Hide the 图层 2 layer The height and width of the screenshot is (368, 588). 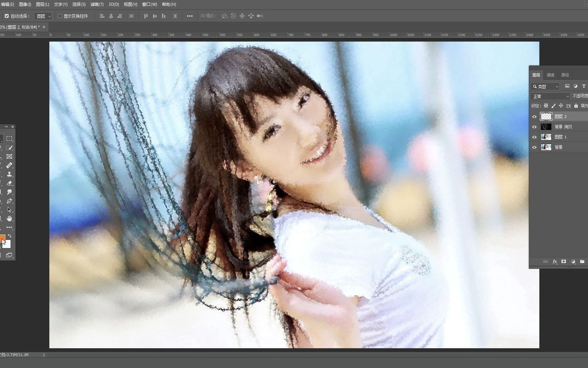click(x=534, y=117)
